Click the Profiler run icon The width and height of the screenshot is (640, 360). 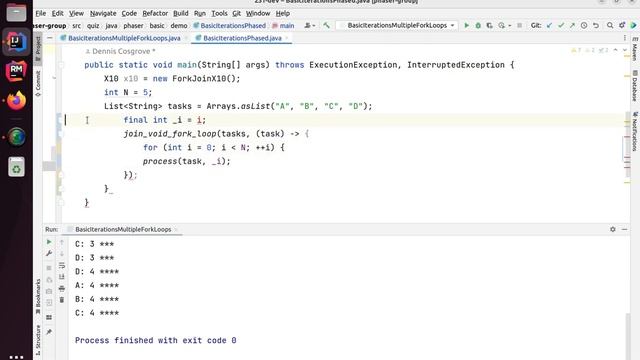tap(502, 25)
